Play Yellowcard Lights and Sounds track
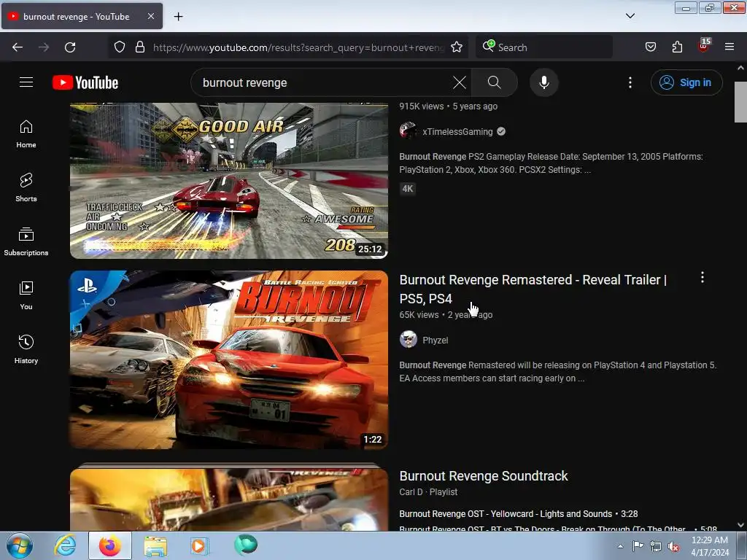This screenshot has width=747, height=560. click(x=519, y=514)
